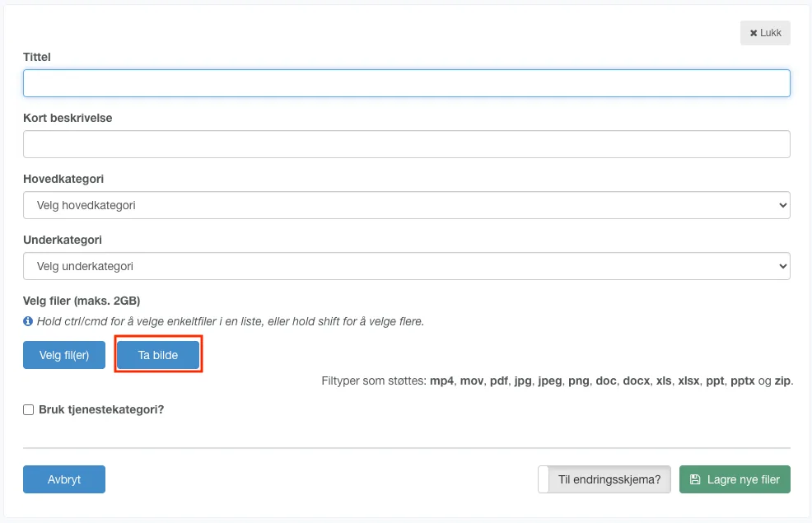Click the blue info icon beside the file hint
Viewport: 812px width, 523px height.
click(x=28, y=321)
